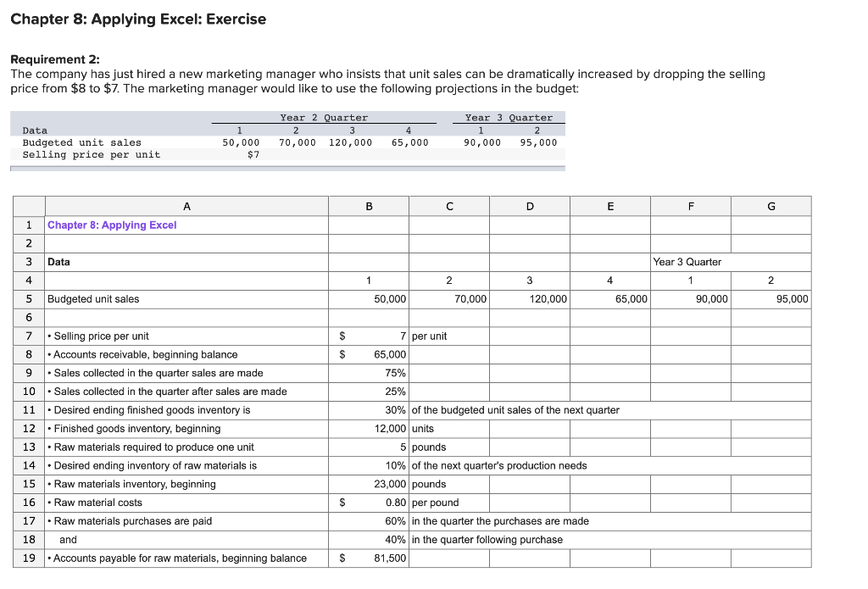Screen dimensions: 868x589
Task: Select the 25% cell
Action: click(x=369, y=392)
